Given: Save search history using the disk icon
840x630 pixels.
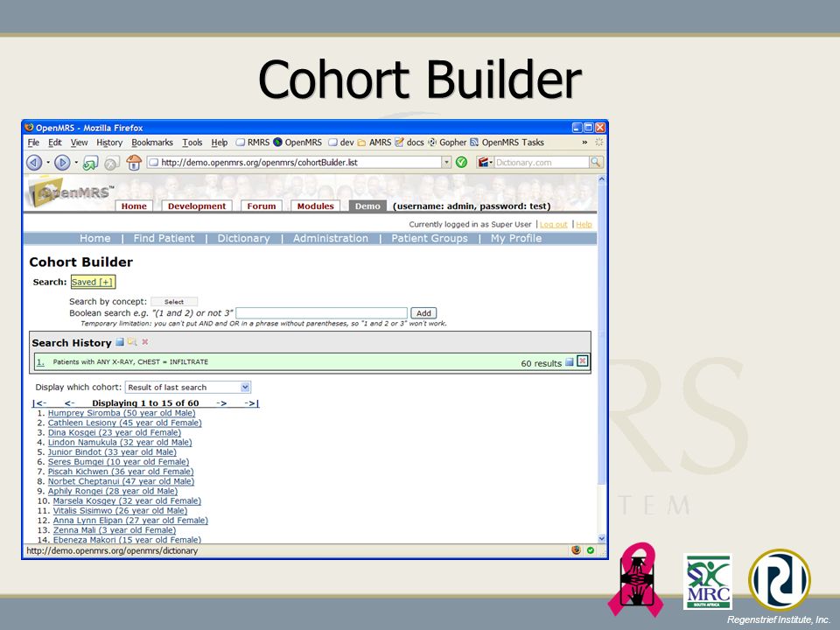Looking at the screenshot, I should [120, 342].
